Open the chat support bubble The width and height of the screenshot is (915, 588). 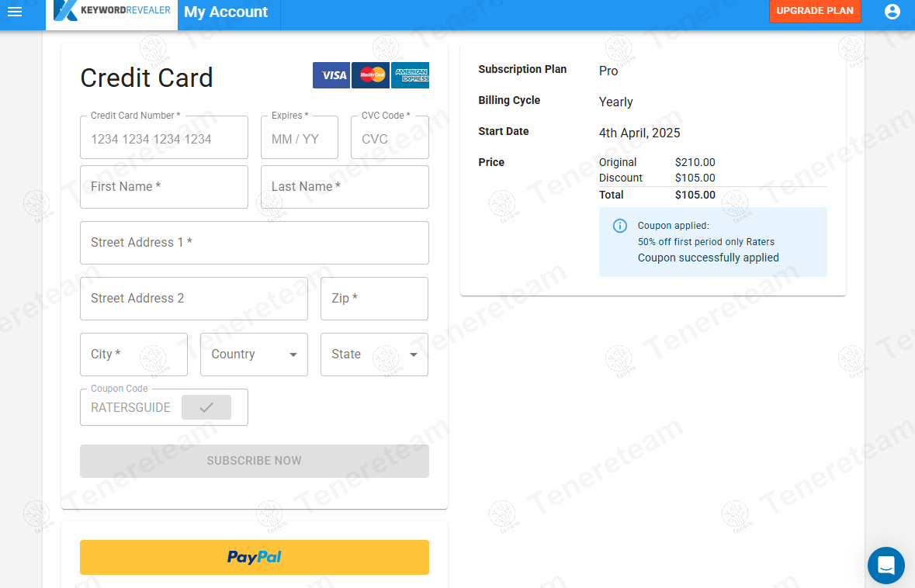coord(886,566)
